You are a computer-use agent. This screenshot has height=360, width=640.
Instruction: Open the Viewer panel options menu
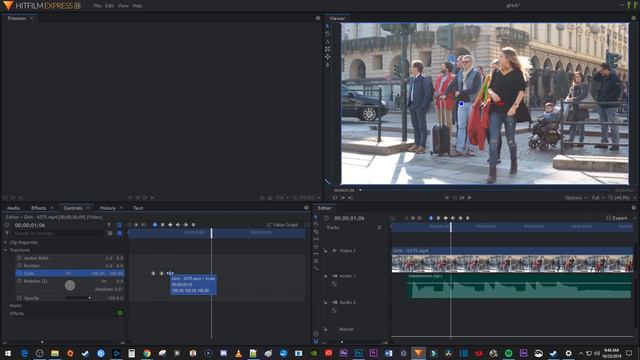click(x=633, y=18)
